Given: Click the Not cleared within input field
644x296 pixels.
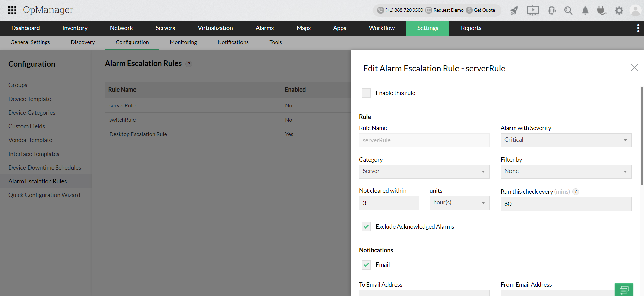Looking at the screenshot, I should [x=389, y=203].
